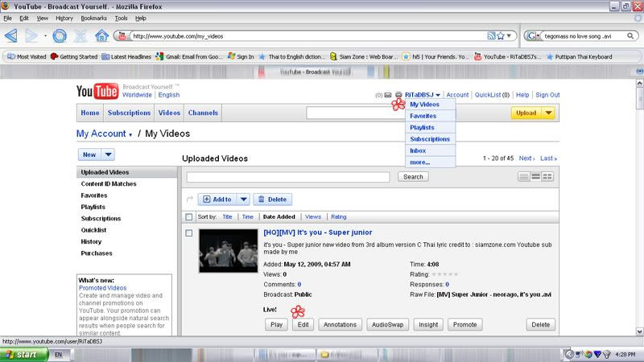Click the Next page link
Screen dimensions: 644x362
click(526, 158)
